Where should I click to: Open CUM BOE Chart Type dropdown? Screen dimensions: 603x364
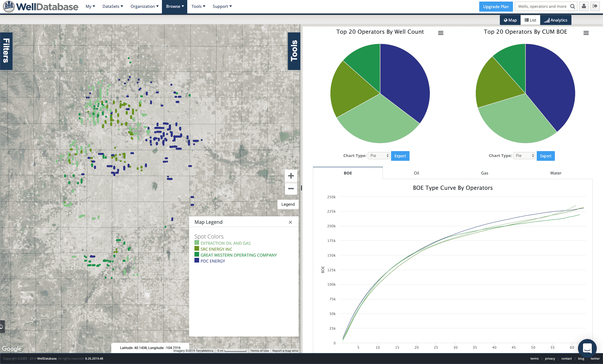[x=524, y=156]
